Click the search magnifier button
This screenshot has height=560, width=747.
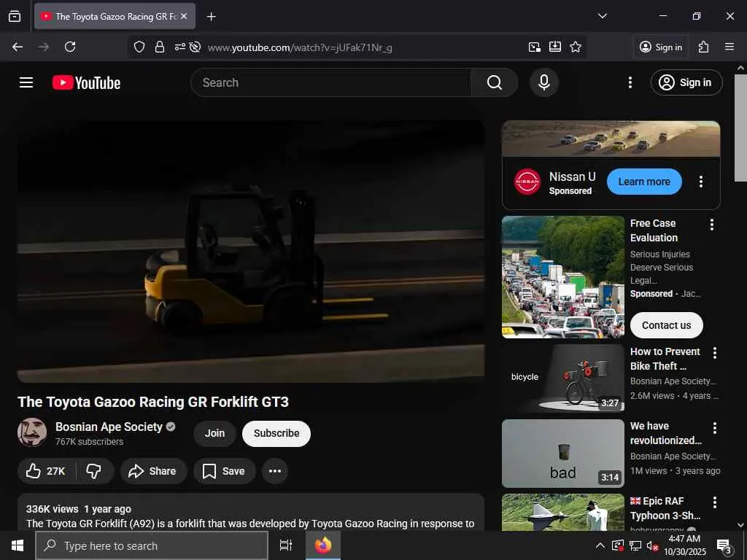[x=494, y=82]
